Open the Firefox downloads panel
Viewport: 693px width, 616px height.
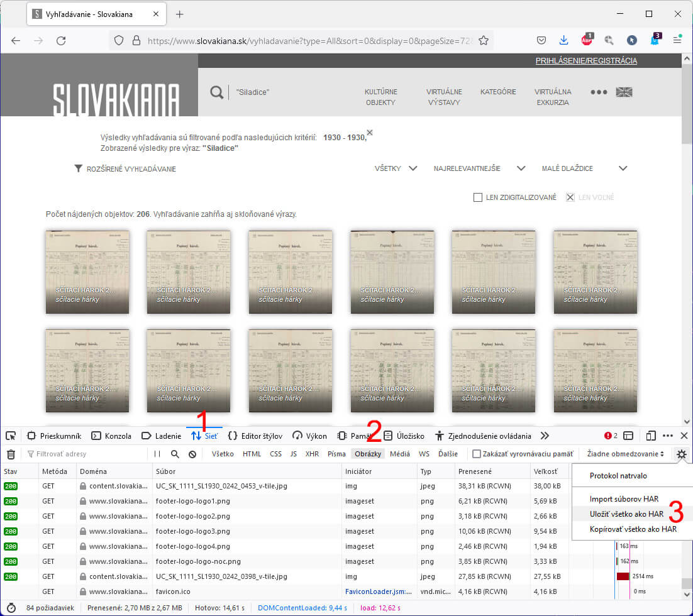click(x=563, y=41)
